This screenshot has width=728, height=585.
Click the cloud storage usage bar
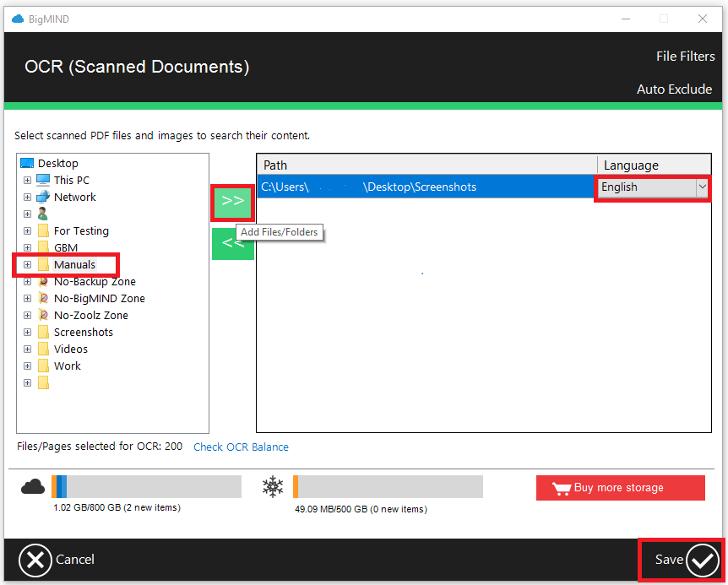[x=147, y=486]
